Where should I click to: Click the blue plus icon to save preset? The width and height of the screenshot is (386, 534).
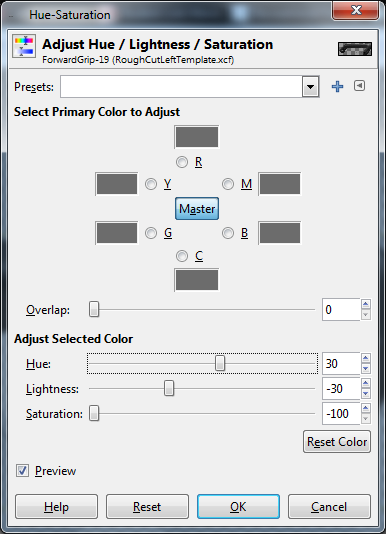click(337, 87)
